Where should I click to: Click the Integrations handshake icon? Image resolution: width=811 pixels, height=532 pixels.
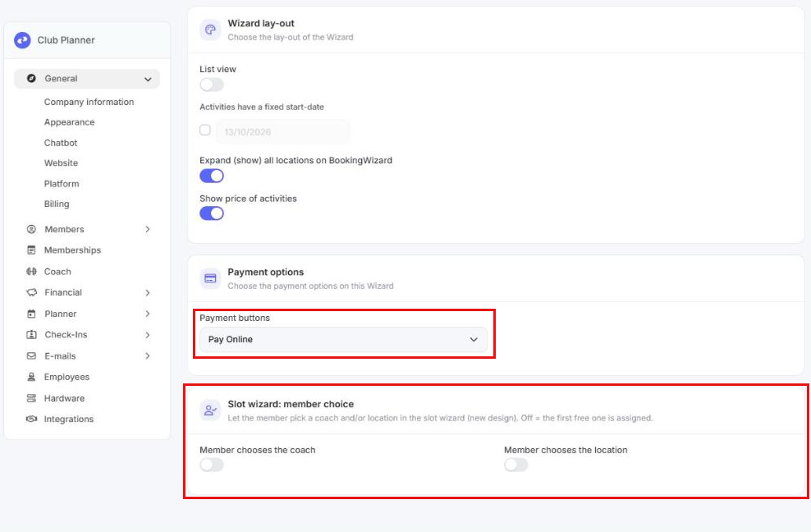[x=31, y=420]
